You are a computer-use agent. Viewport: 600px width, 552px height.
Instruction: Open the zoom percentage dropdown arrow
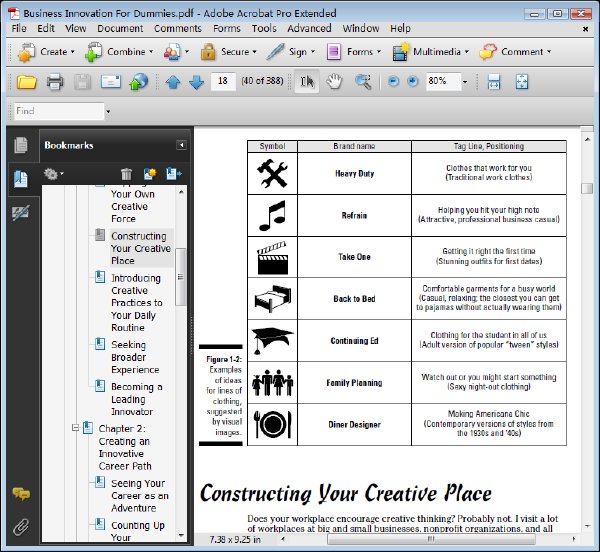coord(465,81)
